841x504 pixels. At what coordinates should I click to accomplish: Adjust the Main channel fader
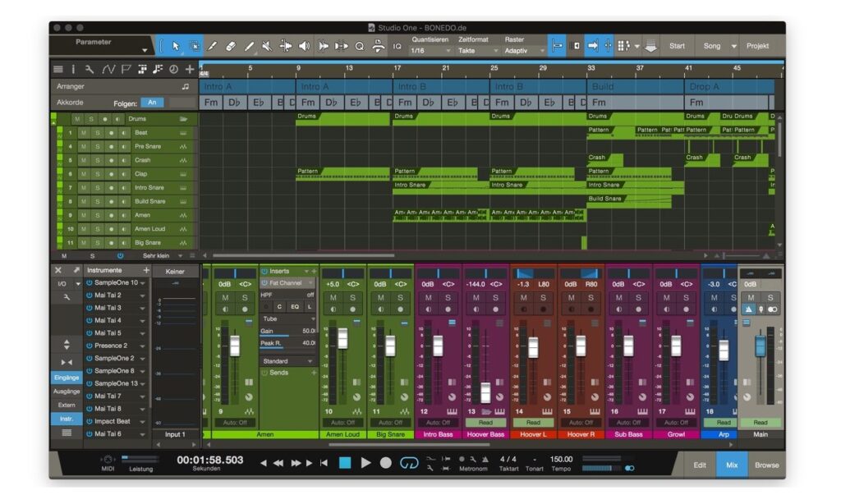760,346
